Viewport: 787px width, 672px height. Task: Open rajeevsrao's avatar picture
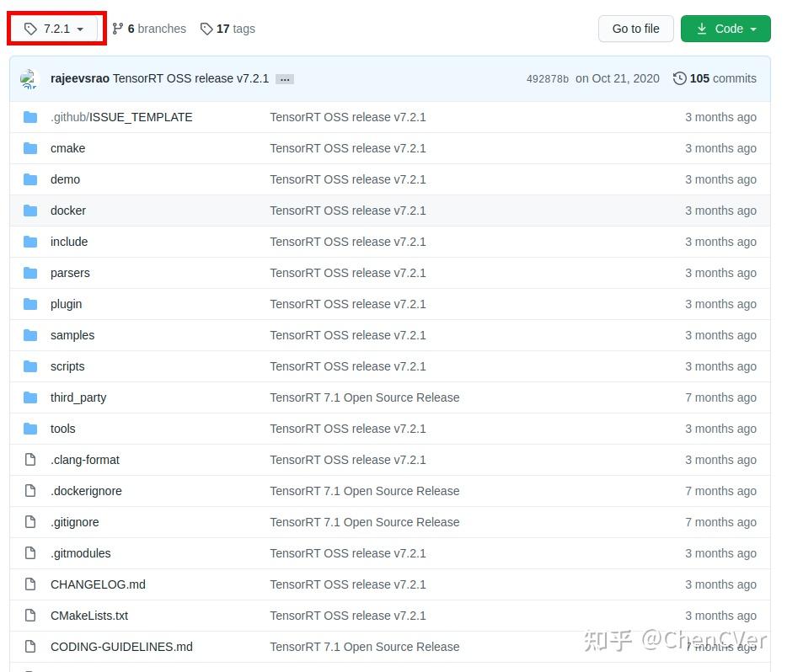click(x=29, y=78)
